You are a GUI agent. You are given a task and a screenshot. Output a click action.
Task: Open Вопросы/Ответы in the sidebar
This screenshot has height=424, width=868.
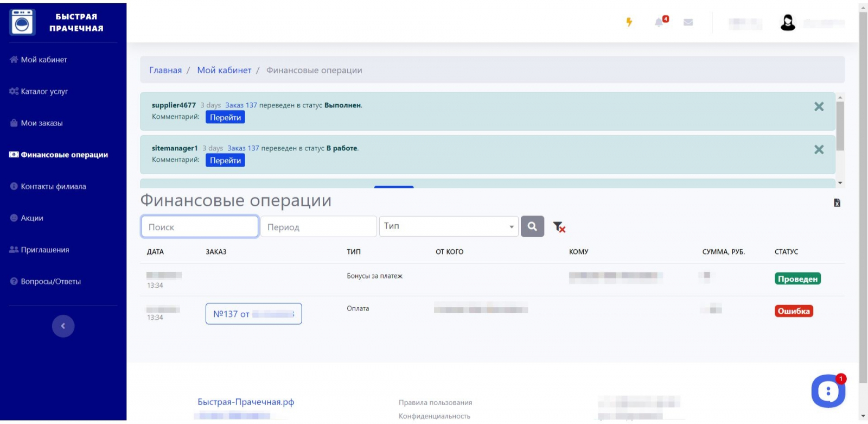[x=45, y=281]
